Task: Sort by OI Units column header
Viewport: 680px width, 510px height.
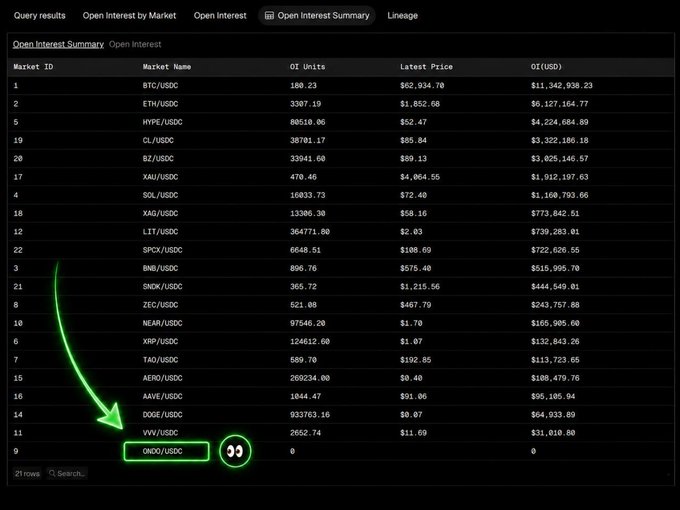Action: click(307, 67)
